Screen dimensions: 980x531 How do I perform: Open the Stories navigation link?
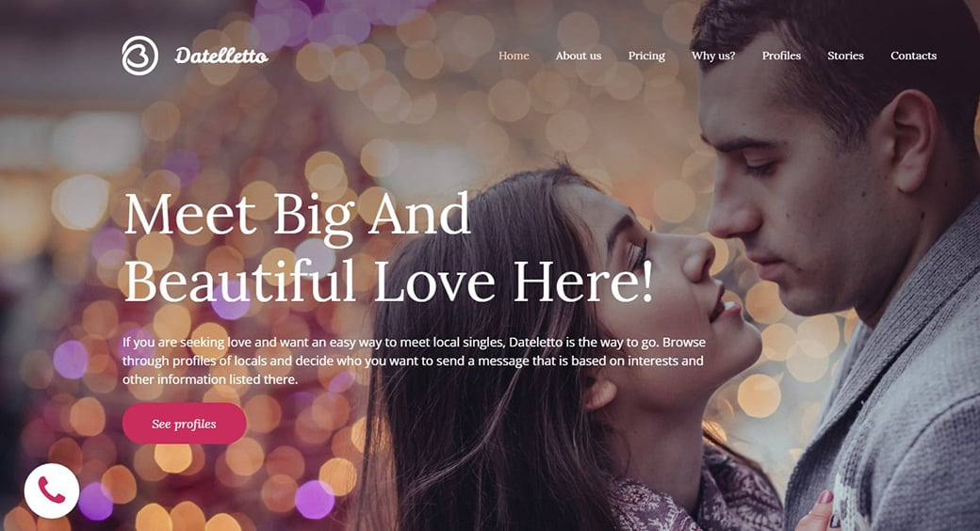point(845,56)
